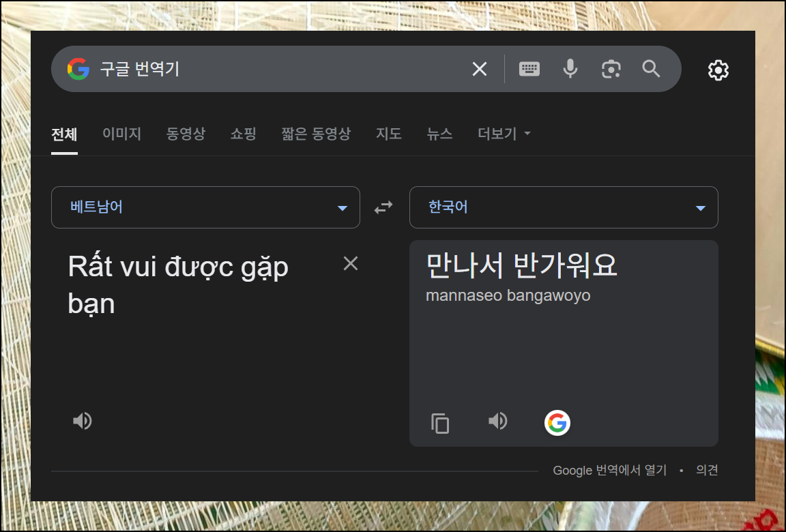
Task: Switch to the 짧은 동영상 tab
Action: (316, 134)
